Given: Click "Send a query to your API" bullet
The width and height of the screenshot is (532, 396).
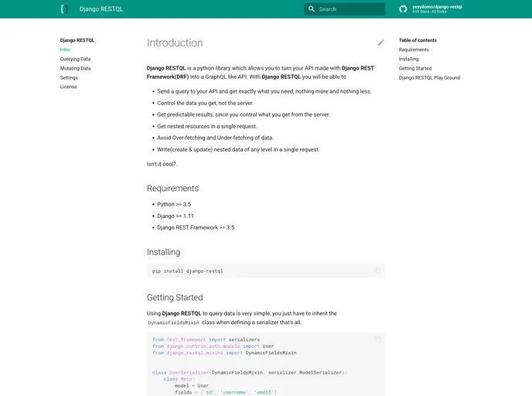Looking at the screenshot, I should point(264,91).
